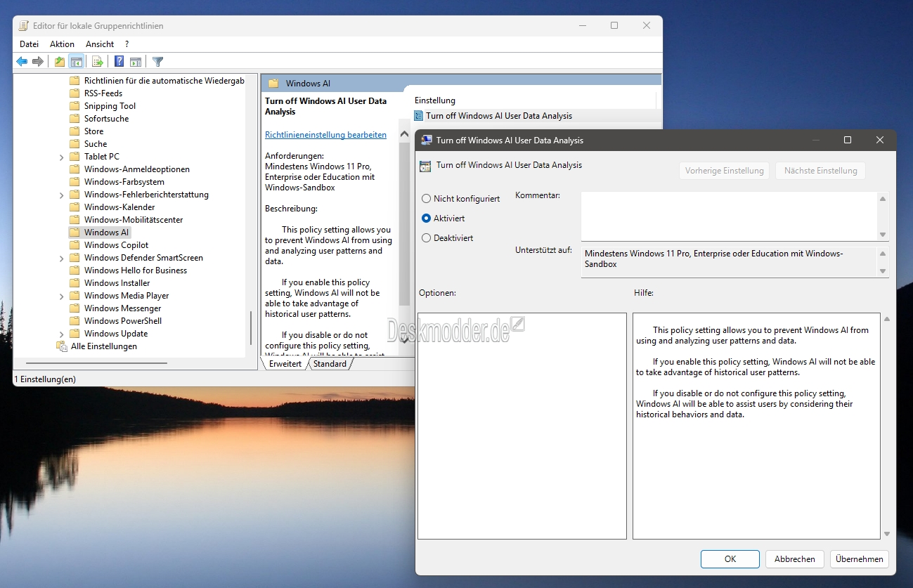Click the folder icon next to Windows PowerShell
This screenshot has width=913, height=588.
tap(75, 321)
